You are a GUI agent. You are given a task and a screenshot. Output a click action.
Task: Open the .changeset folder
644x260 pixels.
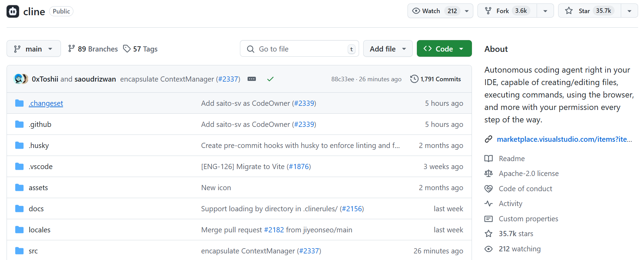coord(46,103)
